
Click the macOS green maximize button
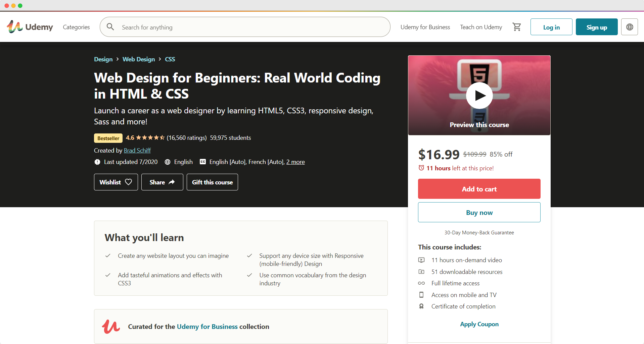pos(20,6)
